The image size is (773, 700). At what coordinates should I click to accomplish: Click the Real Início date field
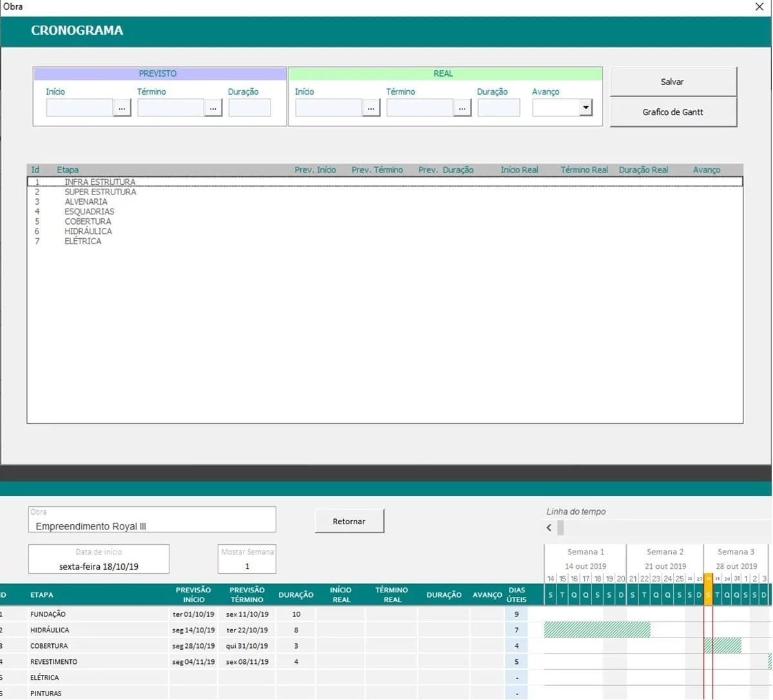(329, 108)
